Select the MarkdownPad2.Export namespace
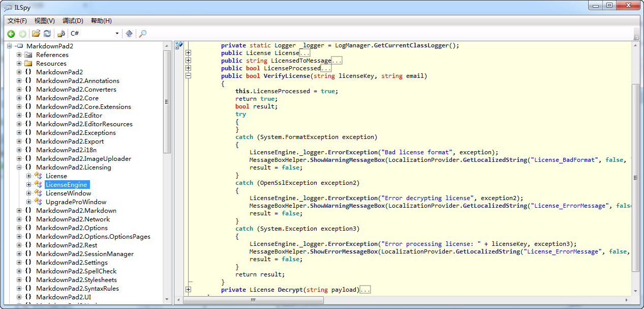The width and height of the screenshot is (644, 309). [x=70, y=142]
